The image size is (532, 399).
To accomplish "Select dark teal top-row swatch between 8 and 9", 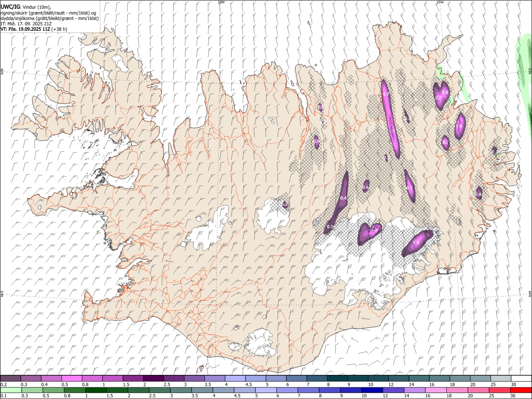I will click(x=337, y=378).
